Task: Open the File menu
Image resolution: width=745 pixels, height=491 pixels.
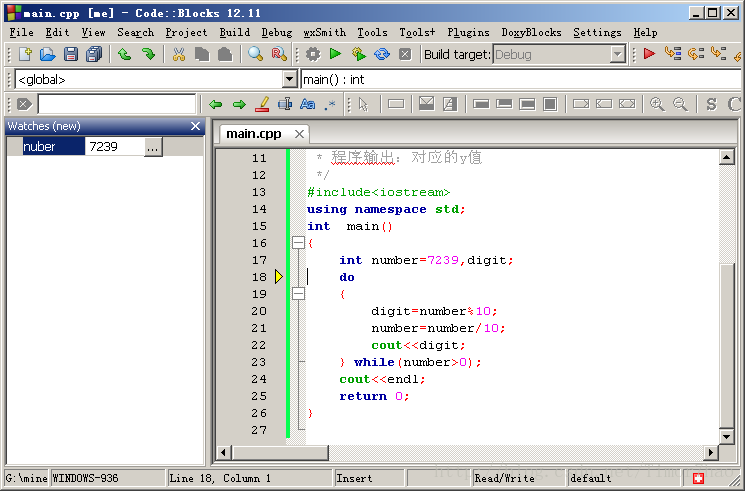Action: 21,32
